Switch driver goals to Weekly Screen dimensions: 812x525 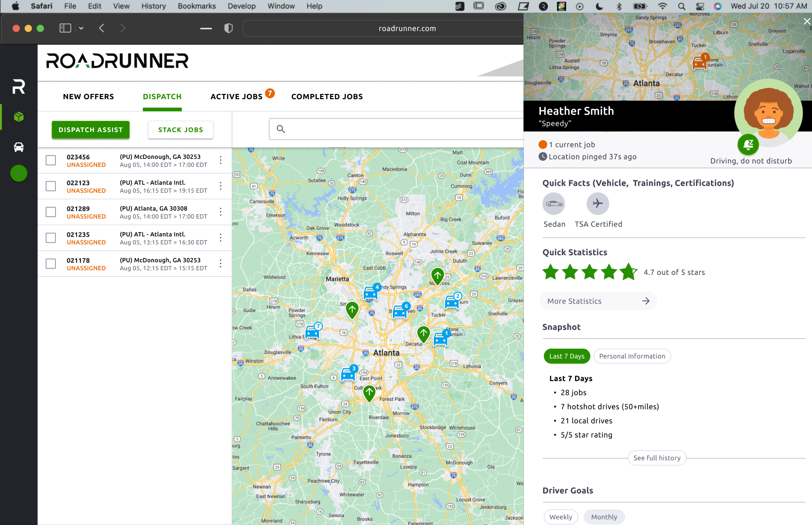pyautogui.click(x=561, y=517)
